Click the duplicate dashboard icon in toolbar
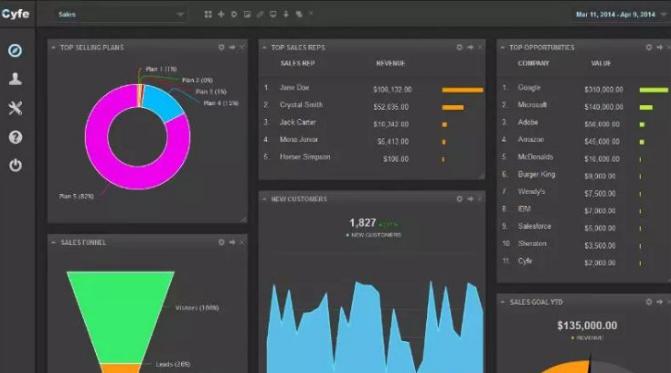Screen dimensions: 671x373 point(299,14)
